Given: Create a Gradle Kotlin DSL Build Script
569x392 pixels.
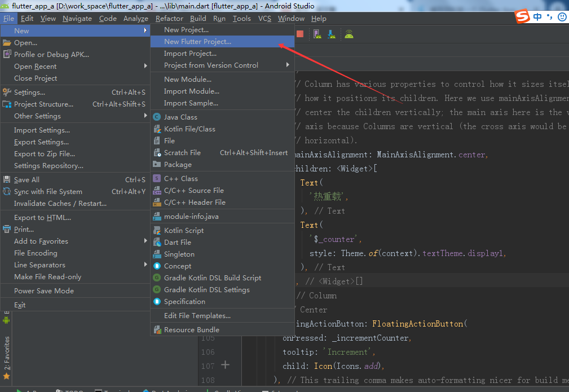Looking at the screenshot, I should pos(222,278).
